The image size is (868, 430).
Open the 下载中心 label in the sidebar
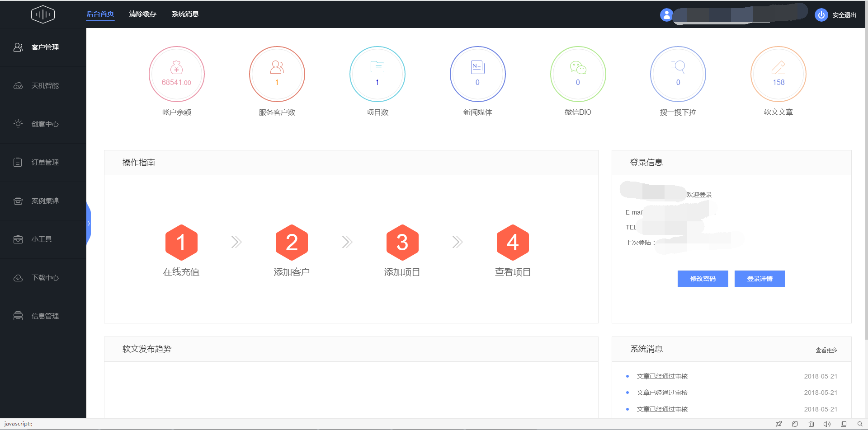click(x=45, y=278)
